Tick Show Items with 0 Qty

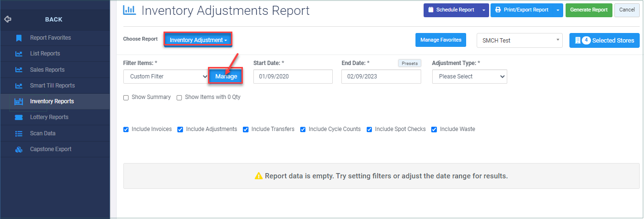tap(179, 98)
